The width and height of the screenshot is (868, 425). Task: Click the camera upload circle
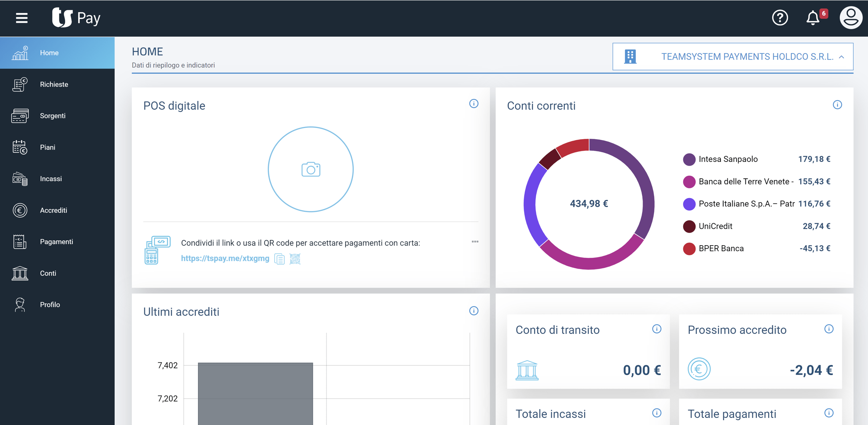[311, 169]
